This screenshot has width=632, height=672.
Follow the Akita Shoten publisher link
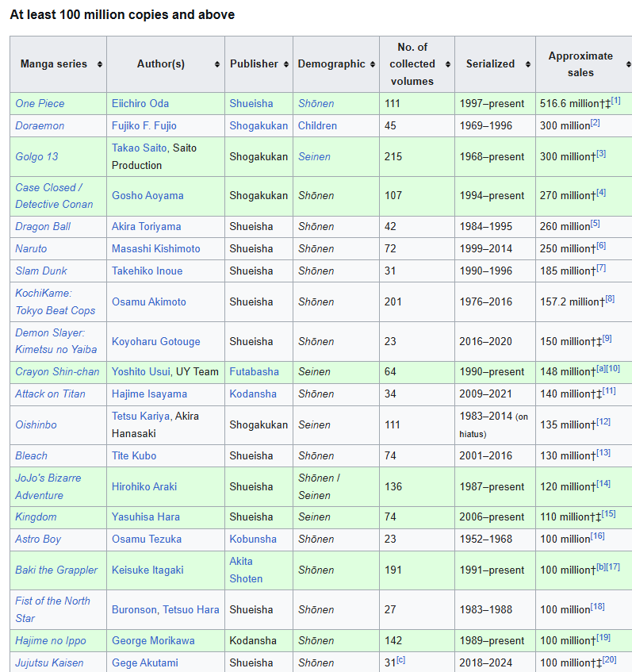[x=246, y=570]
